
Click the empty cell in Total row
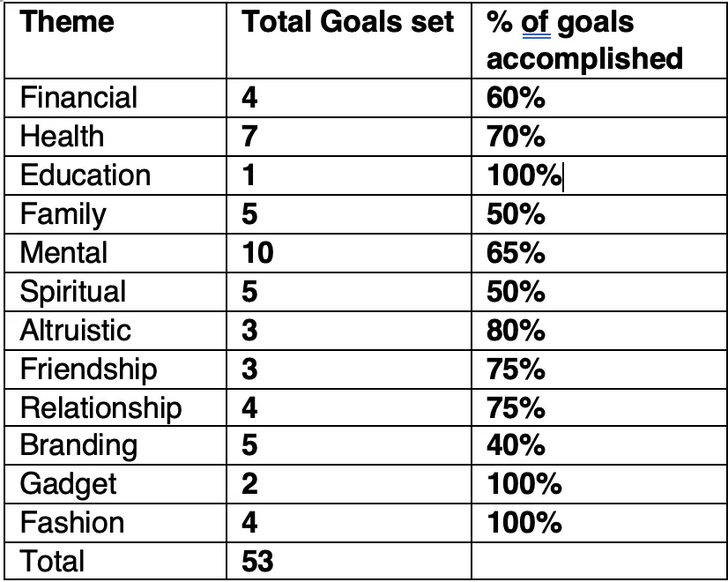pos(599,561)
